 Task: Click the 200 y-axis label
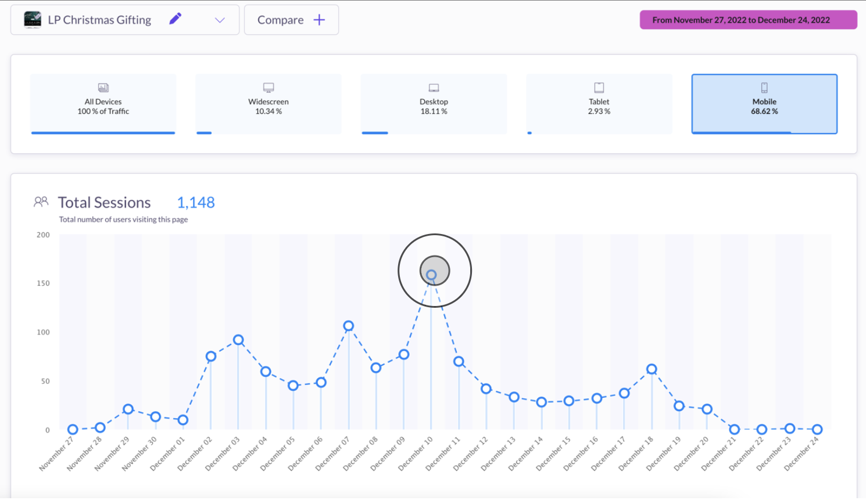point(43,235)
